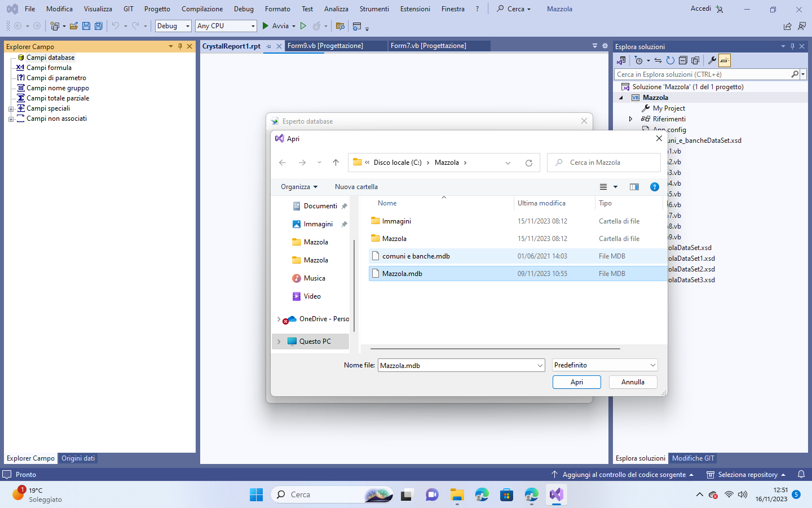Collapse all items in Esplora soluzioni
This screenshot has height=508, width=812.
(x=683, y=60)
